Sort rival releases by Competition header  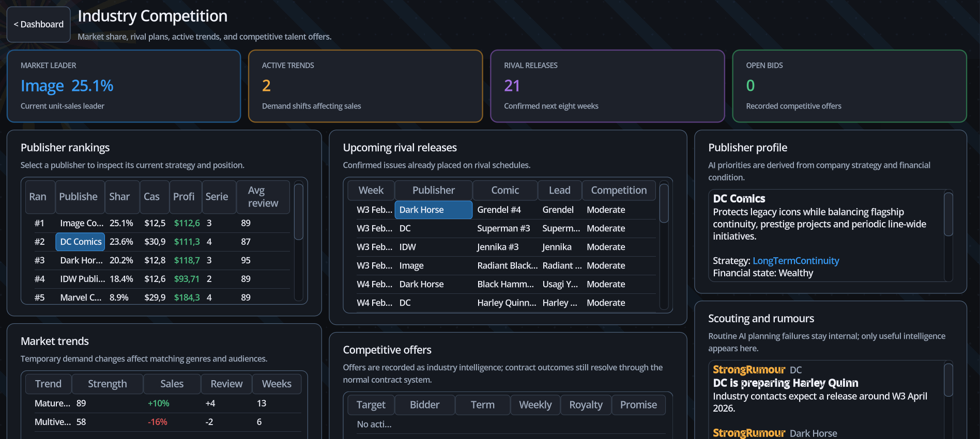tap(619, 190)
